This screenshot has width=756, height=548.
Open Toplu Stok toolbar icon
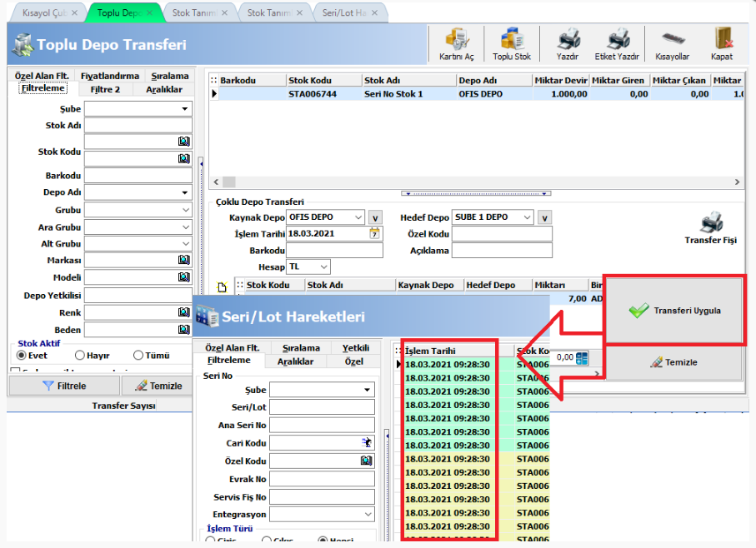(512, 44)
